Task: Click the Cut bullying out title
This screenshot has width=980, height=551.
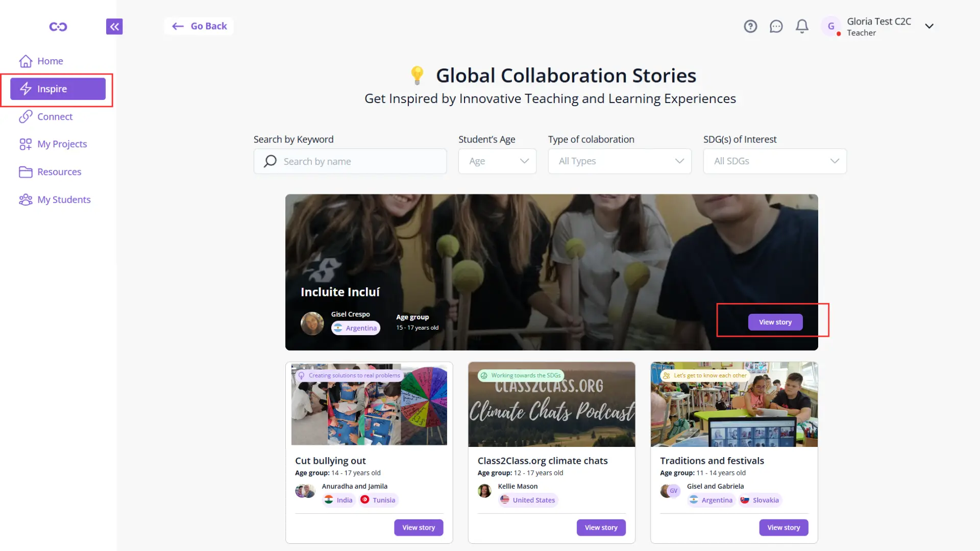Action: [x=330, y=461]
